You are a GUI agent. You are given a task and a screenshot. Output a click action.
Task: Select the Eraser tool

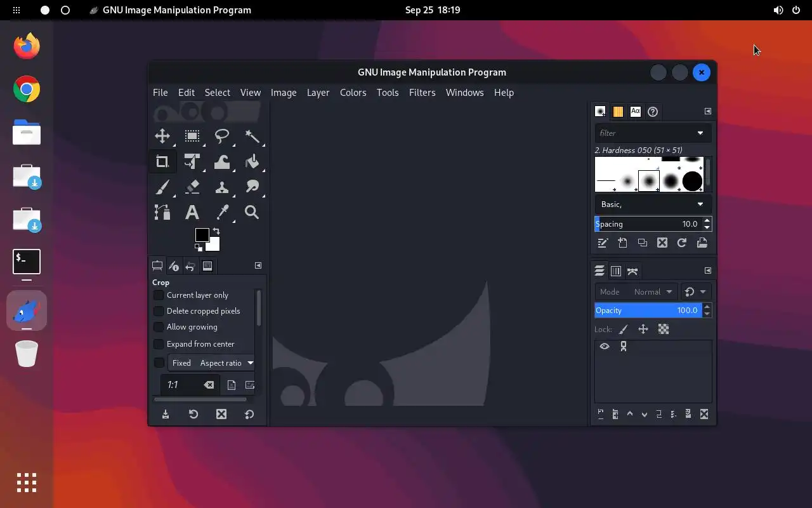192,187
